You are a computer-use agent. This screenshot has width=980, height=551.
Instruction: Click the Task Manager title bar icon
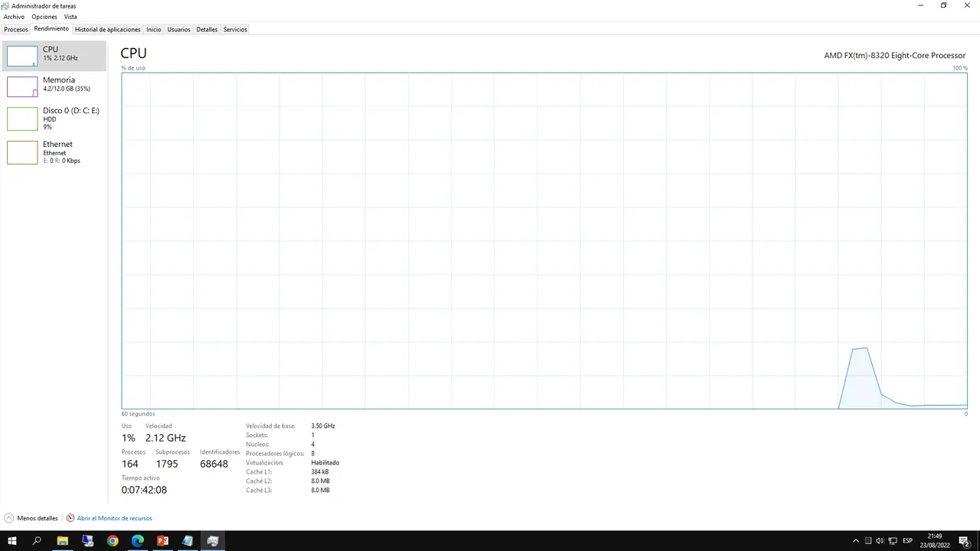coord(5,5)
